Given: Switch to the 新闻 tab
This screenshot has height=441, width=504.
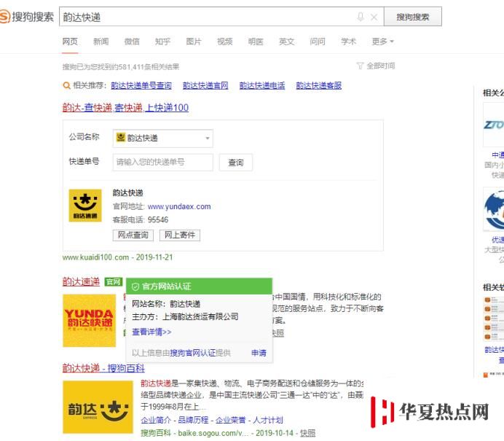Looking at the screenshot, I should click(101, 42).
